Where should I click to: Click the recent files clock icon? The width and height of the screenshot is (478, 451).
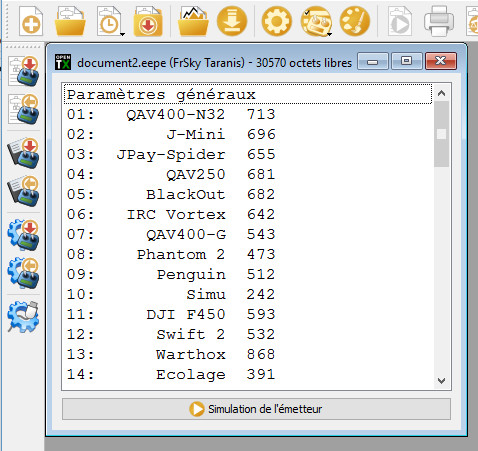point(109,22)
